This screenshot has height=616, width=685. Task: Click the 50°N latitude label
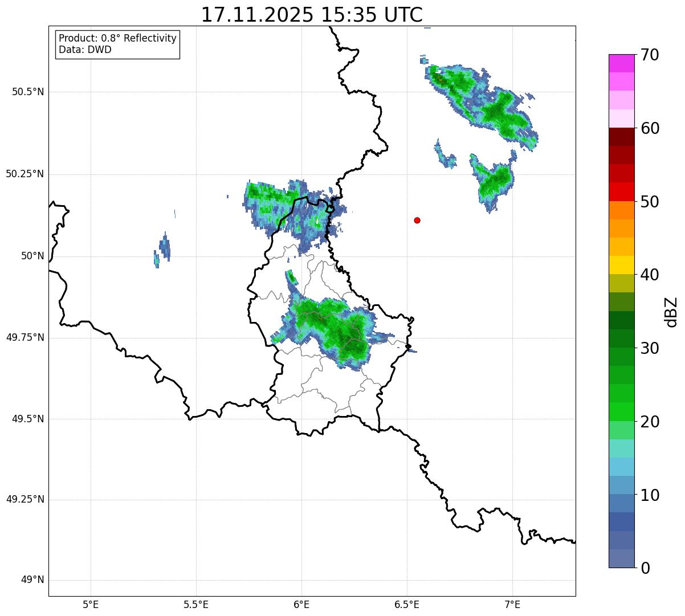32,256
